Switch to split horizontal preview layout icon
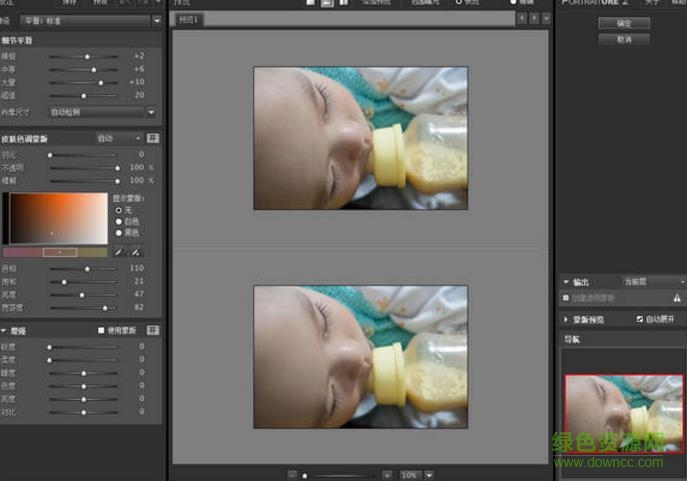The height and width of the screenshot is (481, 687). [x=326, y=3]
